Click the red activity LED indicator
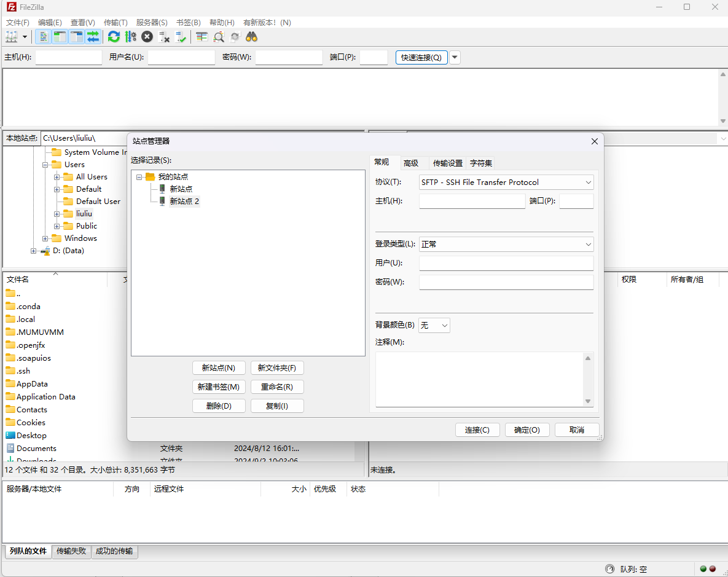Viewport: 728px width, 577px height. pos(712,568)
